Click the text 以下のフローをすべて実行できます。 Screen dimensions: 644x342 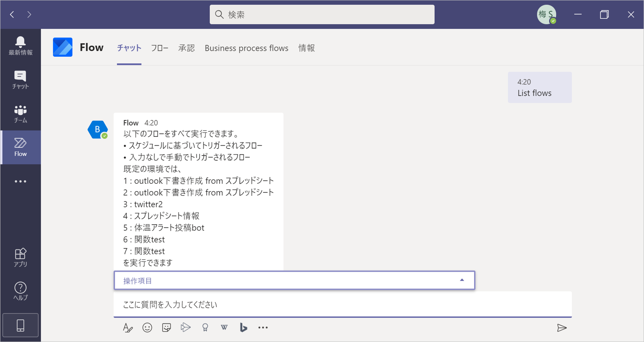point(181,134)
